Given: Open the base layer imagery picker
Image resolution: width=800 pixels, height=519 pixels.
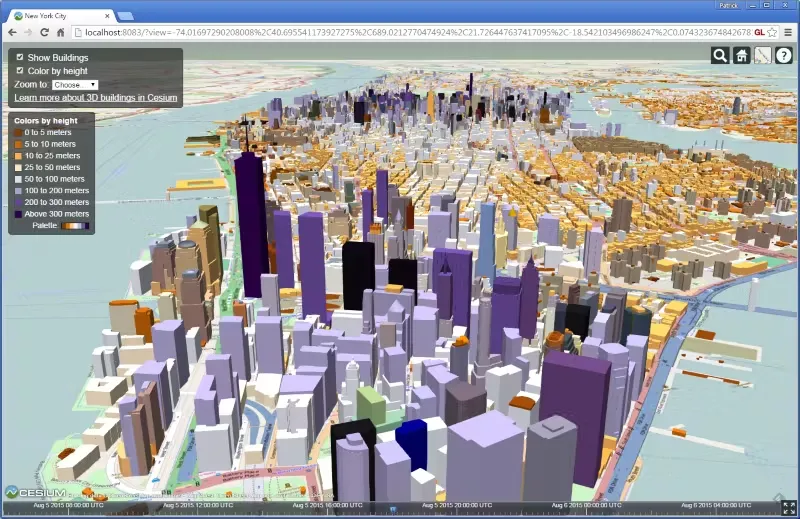Looking at the screenshot, I should tap(762, 55).
